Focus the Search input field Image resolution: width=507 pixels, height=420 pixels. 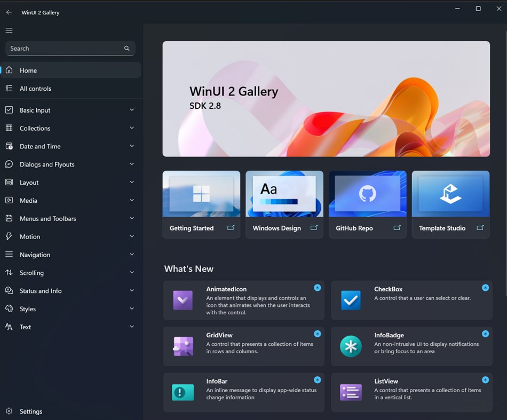70,48
